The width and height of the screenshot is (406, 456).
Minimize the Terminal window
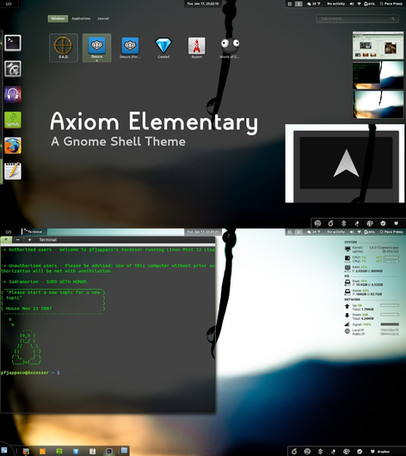[x=18, y=240]
